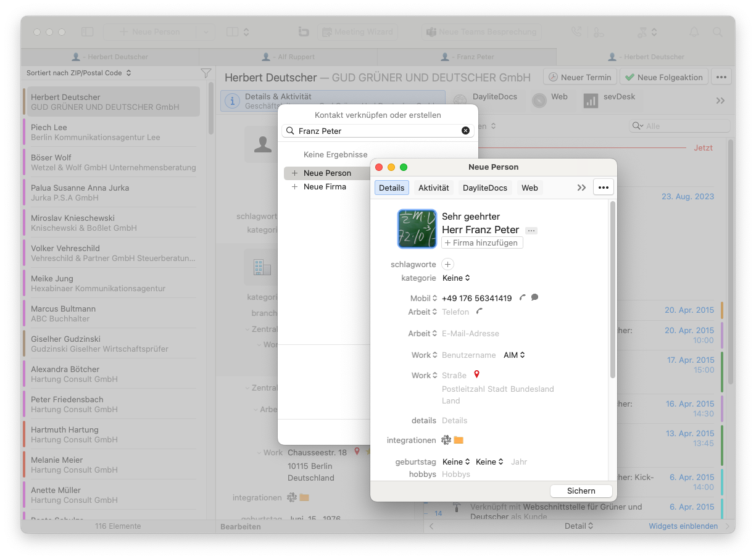The image size is (756, 559).
Task: Open the Arbeit label dropdown for Telefon
Action: click(x=423, y=312)
